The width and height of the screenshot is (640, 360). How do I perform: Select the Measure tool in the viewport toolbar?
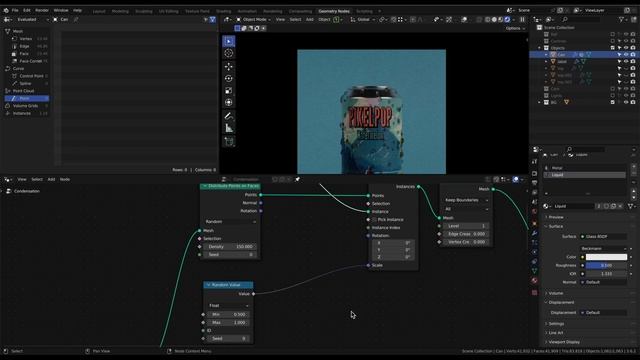coord(229,128)
